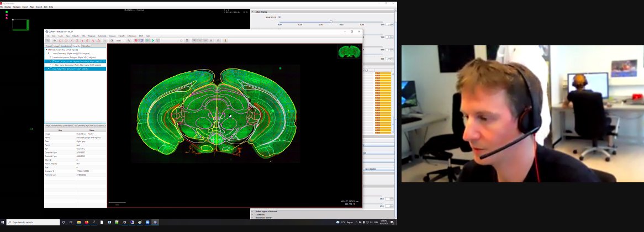Select the Wand annotation tool
Viewport: 644px width, 232px height.
coord(93,41)
